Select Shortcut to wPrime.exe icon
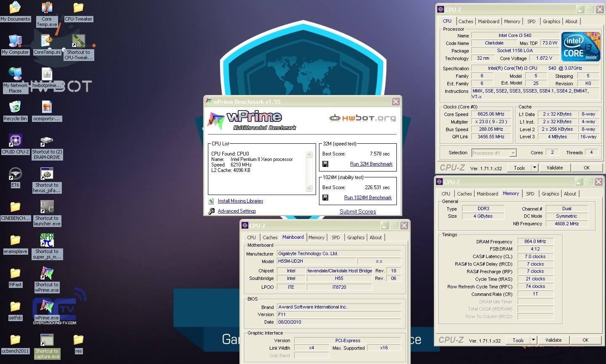Image resolution: width=606 pixels, height=364 pixels. (x=47, y=280)
